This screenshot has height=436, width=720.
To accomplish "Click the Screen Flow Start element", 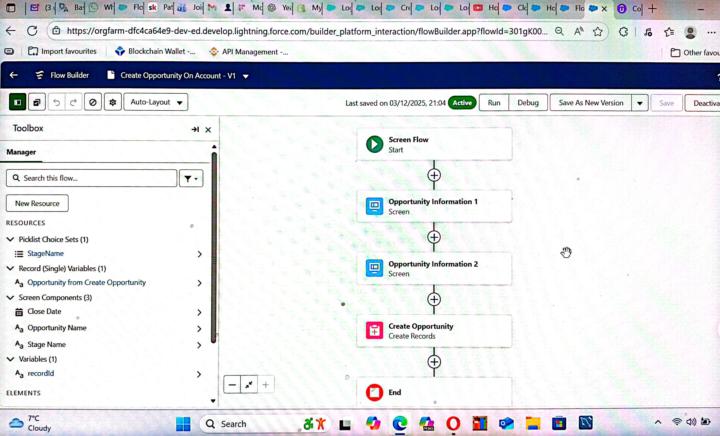I will click(x=434, y=144).
